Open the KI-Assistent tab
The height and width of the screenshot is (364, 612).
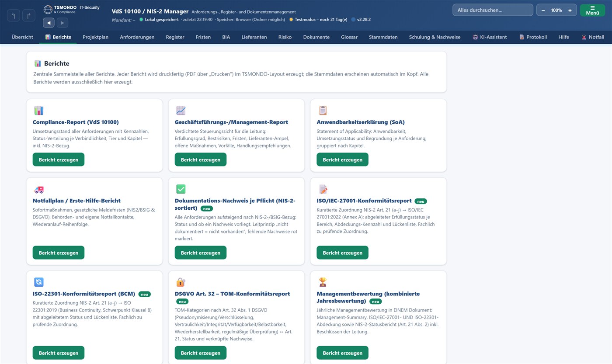coord(490,37)
